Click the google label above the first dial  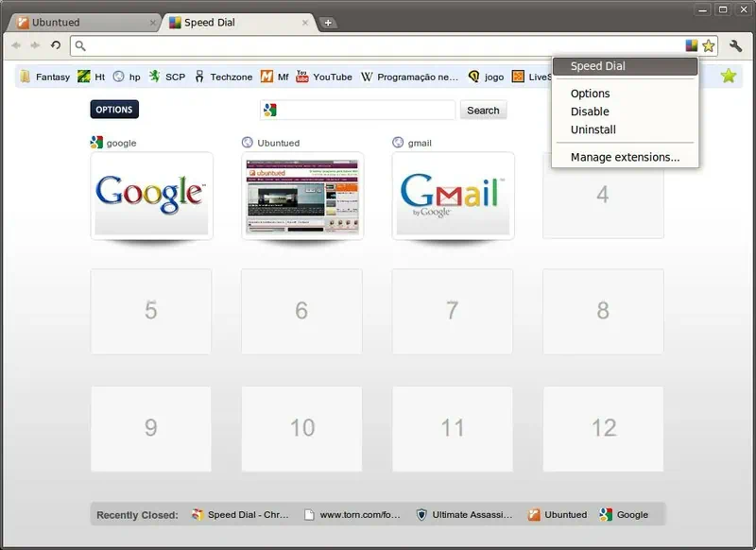121,143
